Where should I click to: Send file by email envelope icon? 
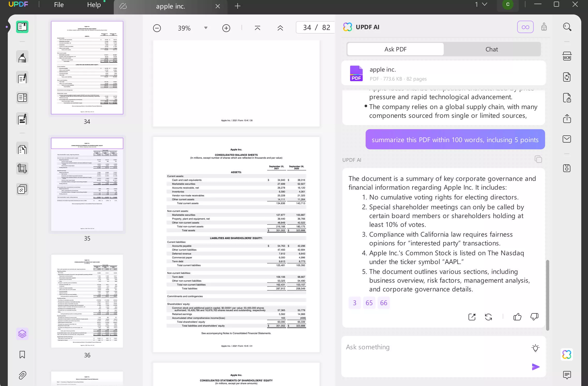click(567, 139)
